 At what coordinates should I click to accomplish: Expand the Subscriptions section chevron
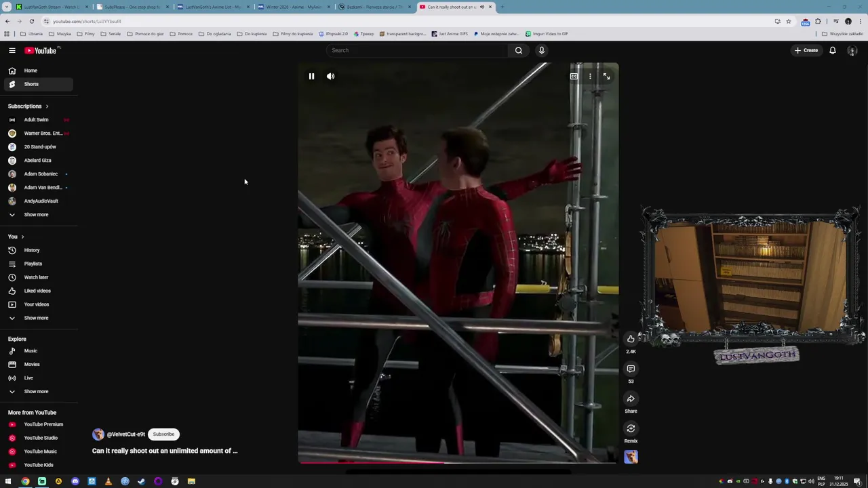point(47,106)
